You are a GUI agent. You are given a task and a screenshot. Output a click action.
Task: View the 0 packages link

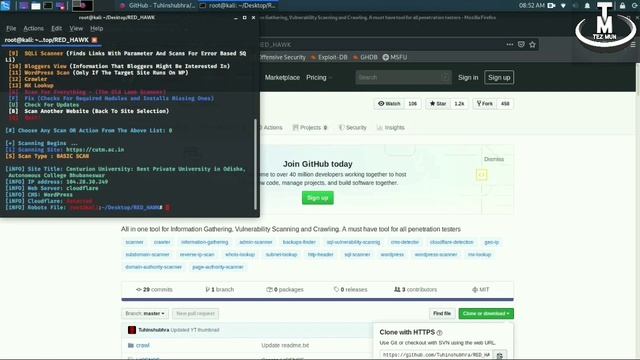click(285, 289)
